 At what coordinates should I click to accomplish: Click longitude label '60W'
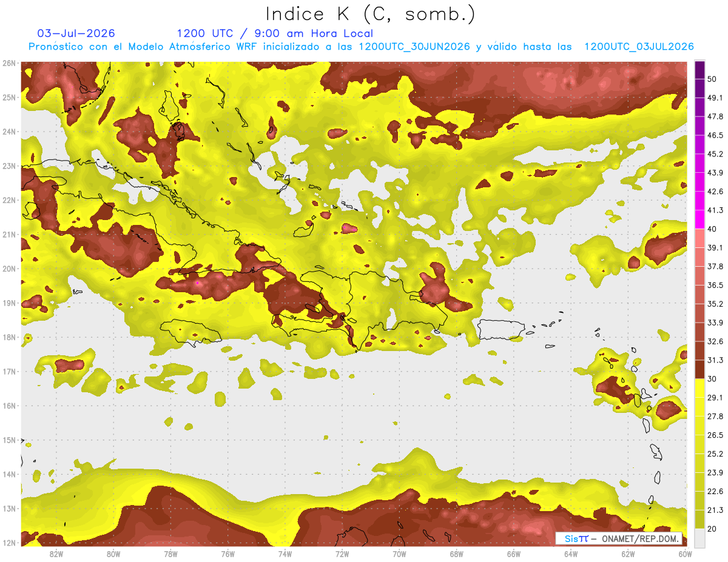tap(684, 554)
